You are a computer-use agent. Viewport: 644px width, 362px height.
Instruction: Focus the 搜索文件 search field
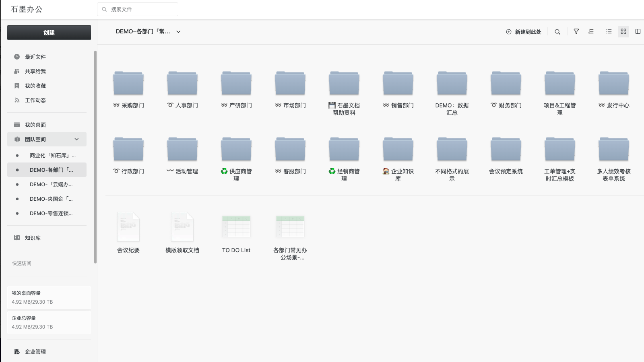pos(138,9)
